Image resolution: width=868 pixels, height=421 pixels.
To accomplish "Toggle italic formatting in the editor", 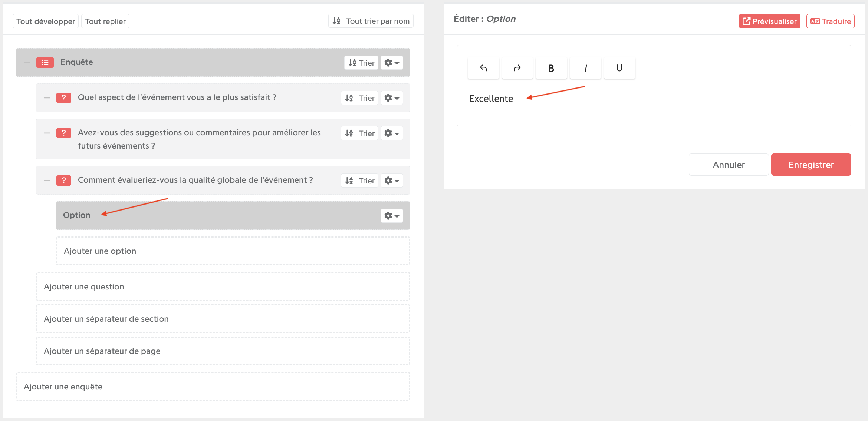I will [585, 68].
